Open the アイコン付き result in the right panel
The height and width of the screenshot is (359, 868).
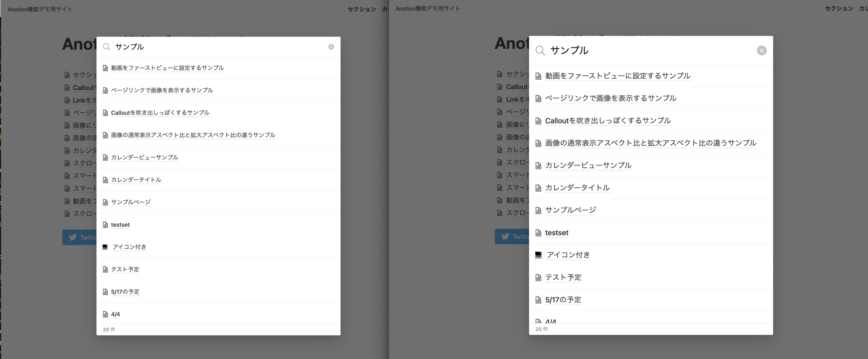(x=568, y=255)
